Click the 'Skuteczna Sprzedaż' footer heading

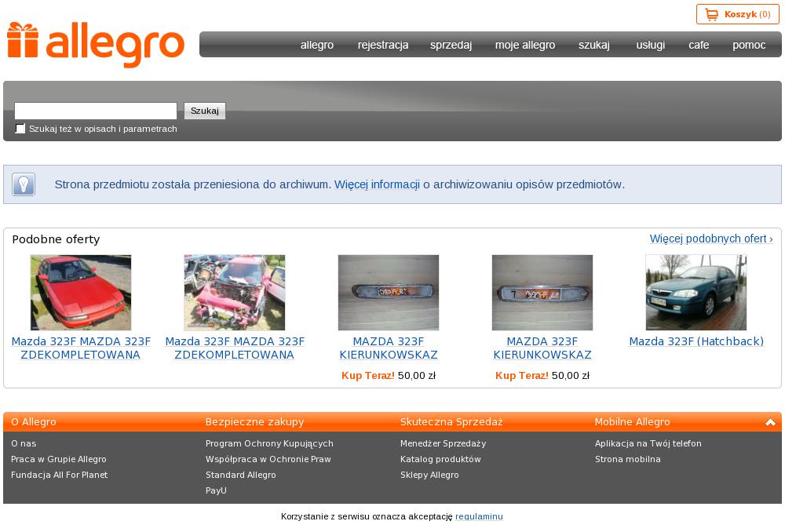451,422
